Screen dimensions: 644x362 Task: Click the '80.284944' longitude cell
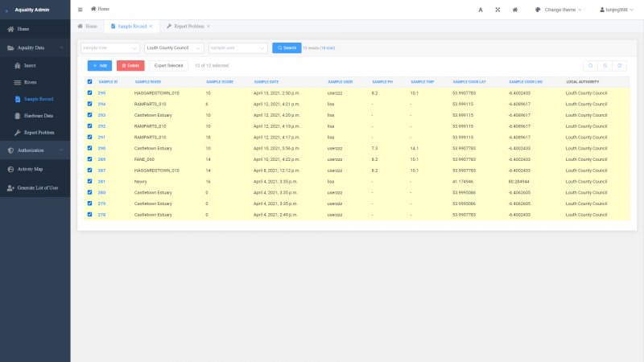click(518, 182)
